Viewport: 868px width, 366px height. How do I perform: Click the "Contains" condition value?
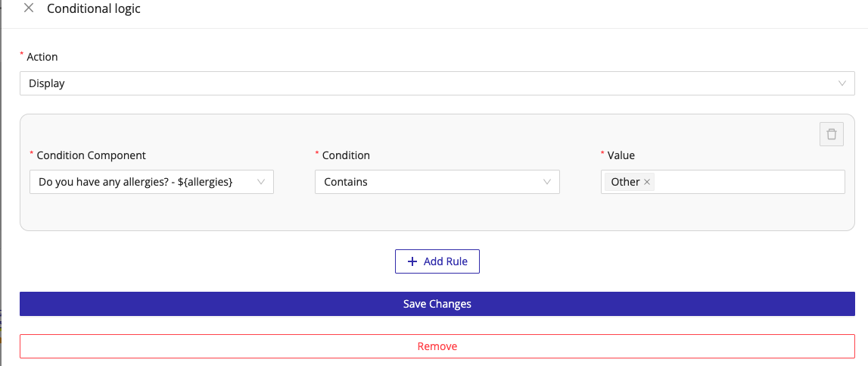click(x=346, y=182)
